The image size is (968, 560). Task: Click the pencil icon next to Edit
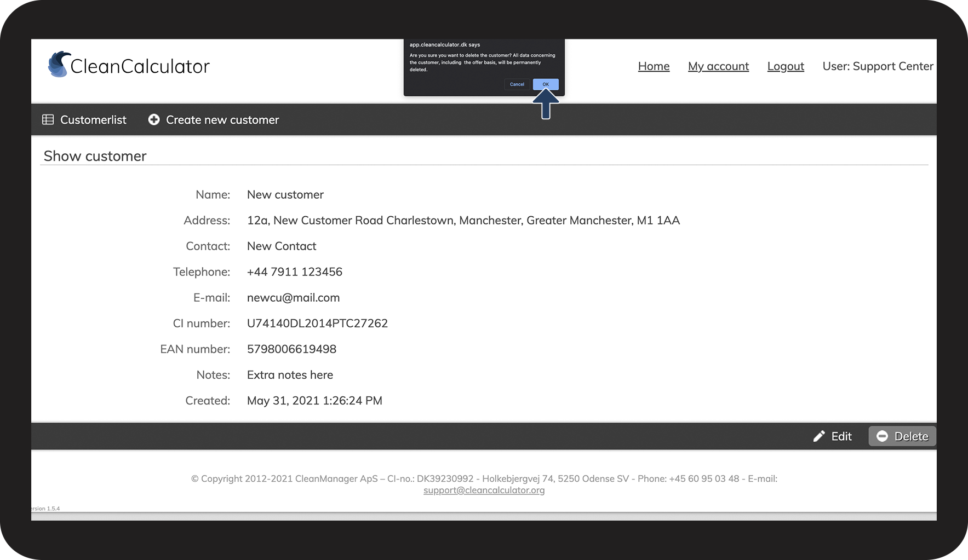point(819,436)
